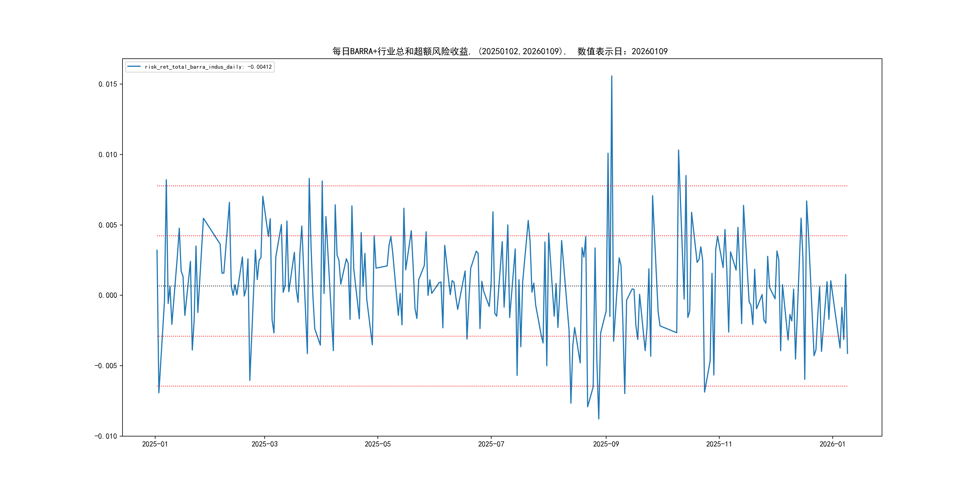Click the 0.010 y-axis tick label
This screenshot has height=490, width=980.
coord(108,155)
